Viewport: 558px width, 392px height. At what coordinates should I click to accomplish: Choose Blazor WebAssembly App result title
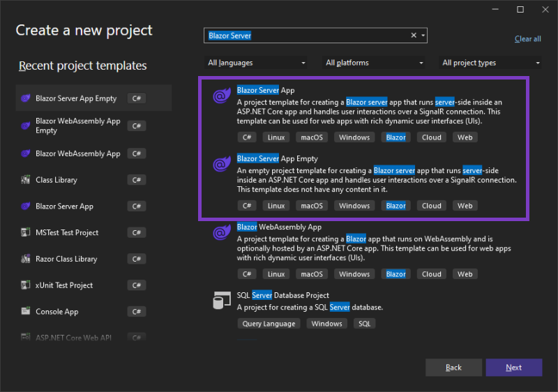[x=280, y=227]
